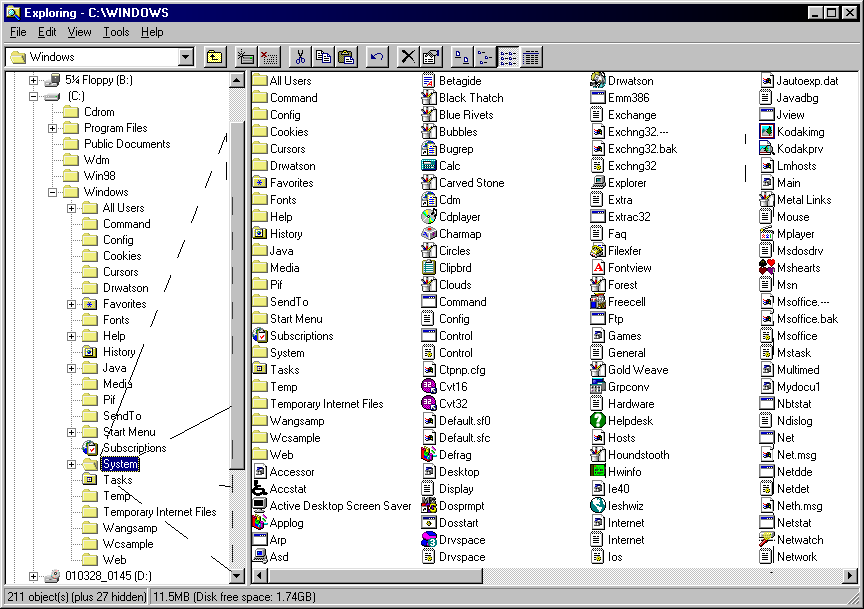
Task: Switch to Details view
Action: click(530, 57)
